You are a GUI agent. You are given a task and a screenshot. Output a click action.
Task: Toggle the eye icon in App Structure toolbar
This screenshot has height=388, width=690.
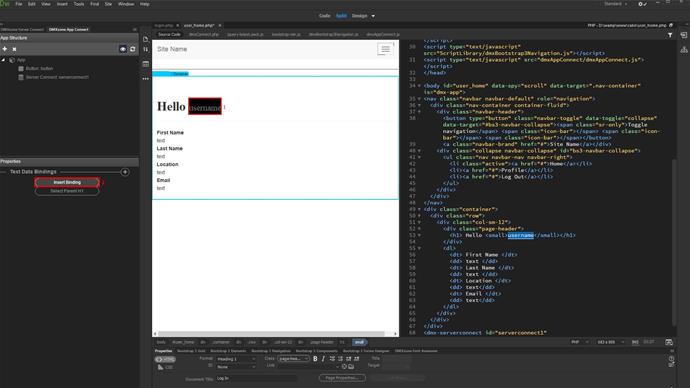point(123,49)
